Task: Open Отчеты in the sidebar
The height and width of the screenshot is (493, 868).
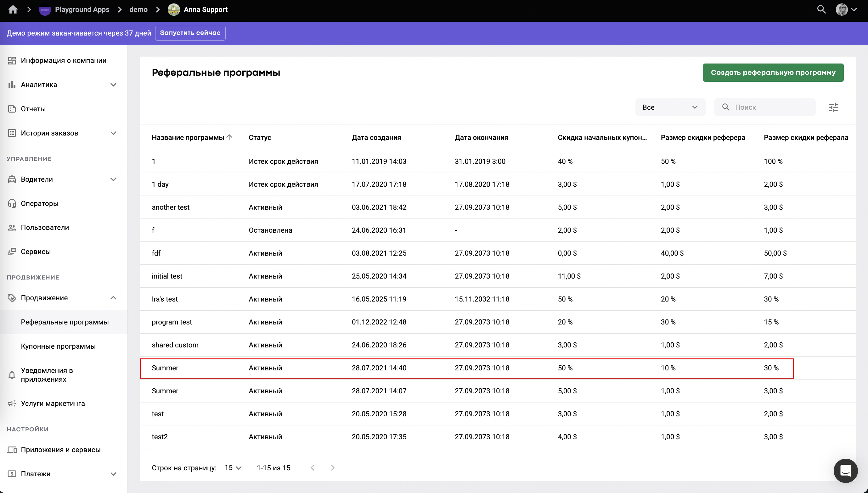Action: click(x=33, y=109)
